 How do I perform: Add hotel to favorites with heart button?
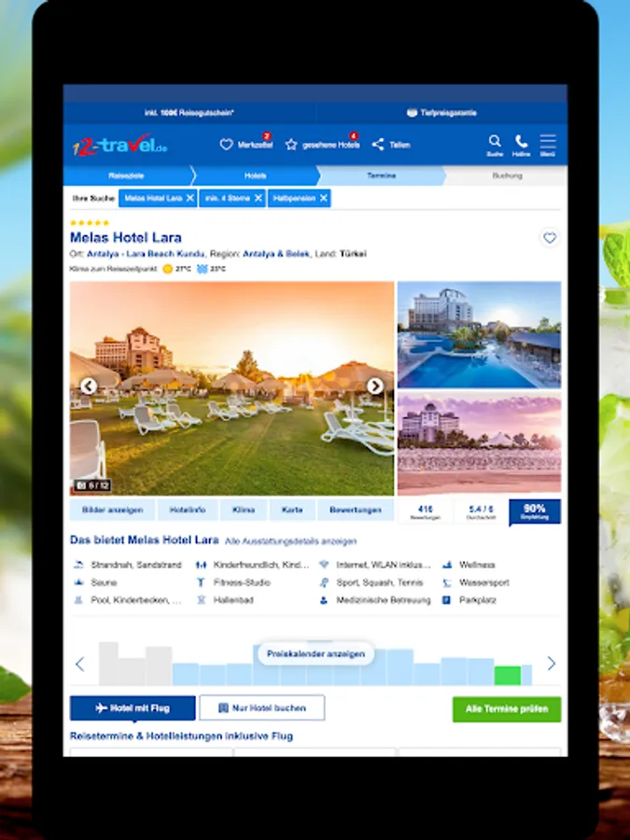[x=550, y=238]
